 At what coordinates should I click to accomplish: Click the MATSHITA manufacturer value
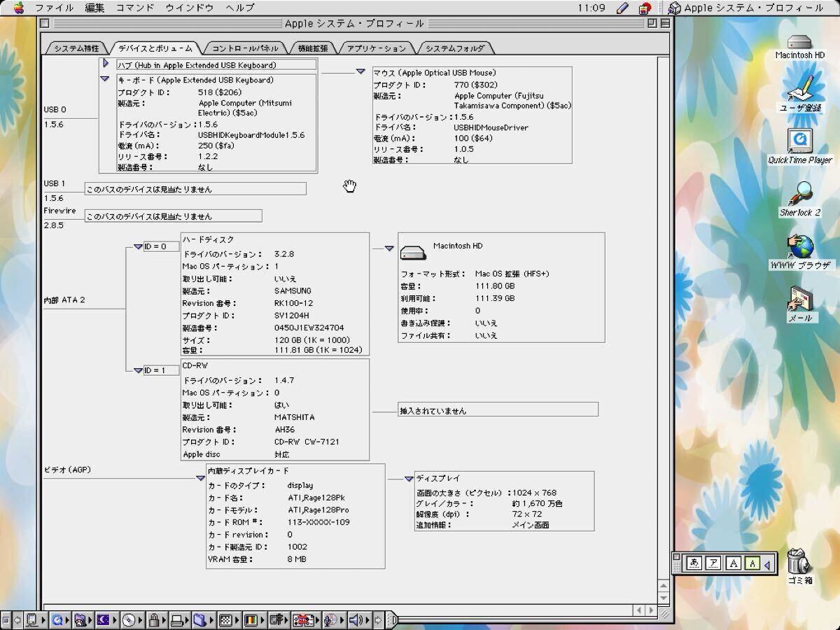point(295,417)
